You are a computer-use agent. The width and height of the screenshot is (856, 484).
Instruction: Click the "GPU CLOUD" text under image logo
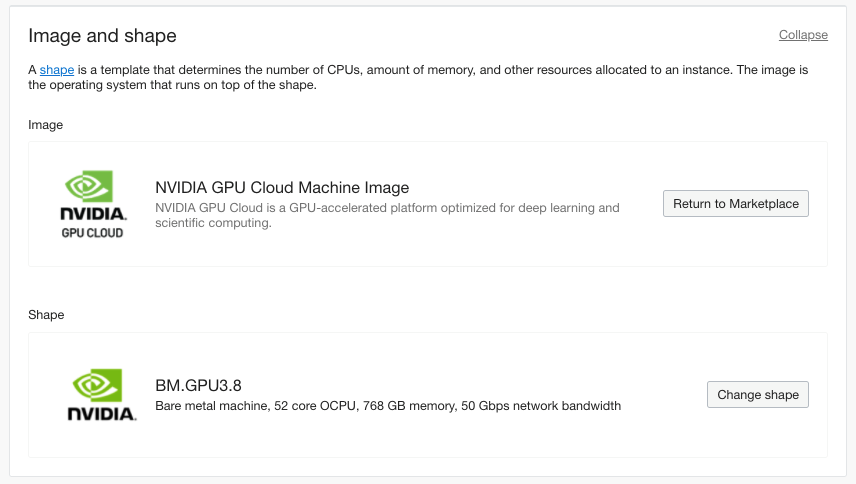pos(92,233)
